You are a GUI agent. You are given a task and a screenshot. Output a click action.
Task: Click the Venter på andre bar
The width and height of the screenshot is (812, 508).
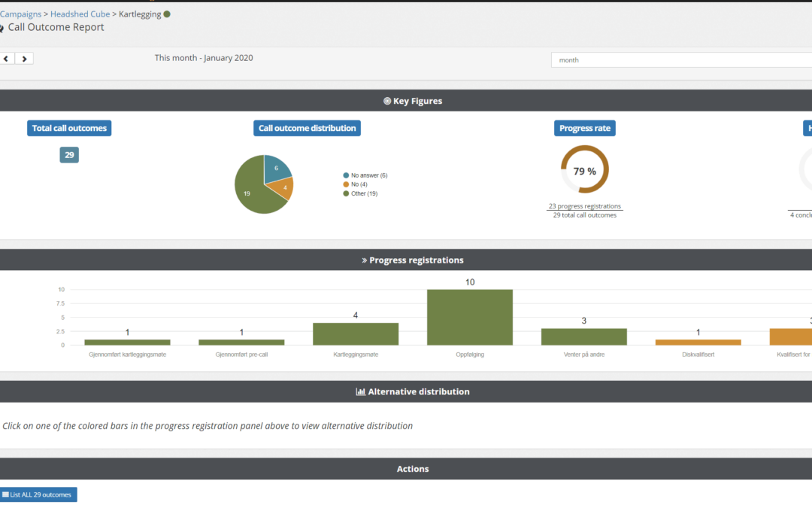click(584, 337)
